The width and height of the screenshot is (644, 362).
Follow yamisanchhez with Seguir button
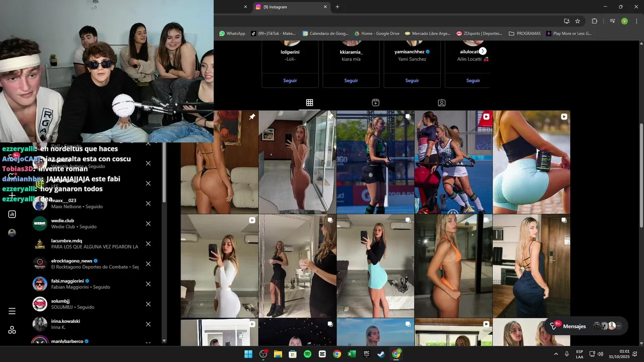click(412, 80)
